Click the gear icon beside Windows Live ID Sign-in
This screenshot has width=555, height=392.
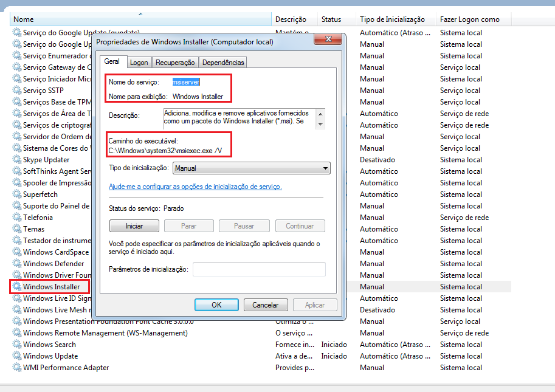(x=16, y=298)
